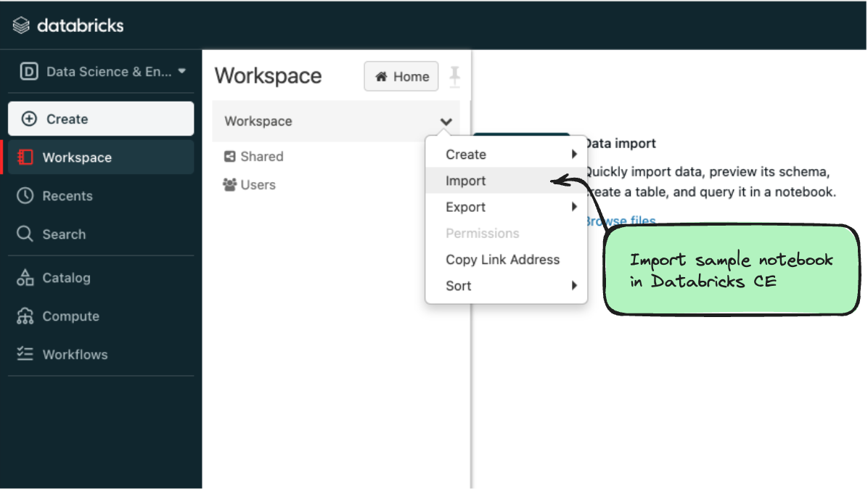This screenshot has height=489, width=868.
Task: Click the Search magnifier icon
Action: tap(25, 234)
